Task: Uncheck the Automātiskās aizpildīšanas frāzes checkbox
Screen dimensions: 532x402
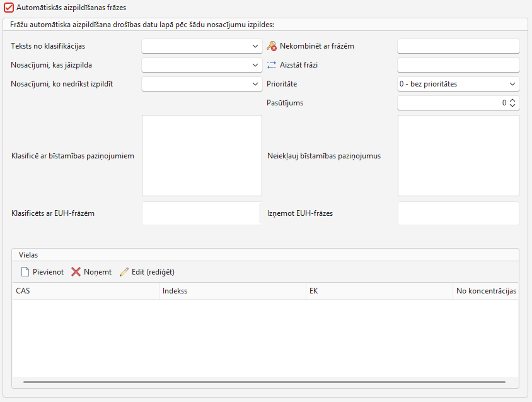Action: click(9, 8)
